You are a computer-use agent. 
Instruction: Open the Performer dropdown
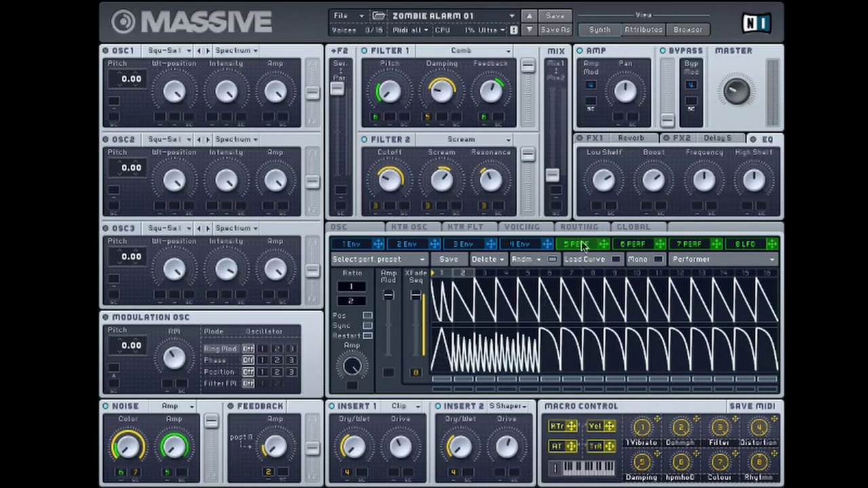click(724, 260)
